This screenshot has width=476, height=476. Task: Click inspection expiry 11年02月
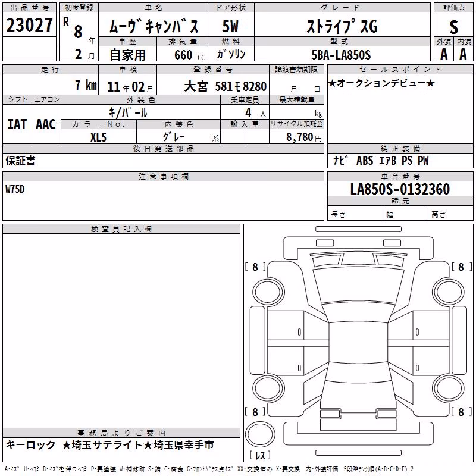[130, 87]
